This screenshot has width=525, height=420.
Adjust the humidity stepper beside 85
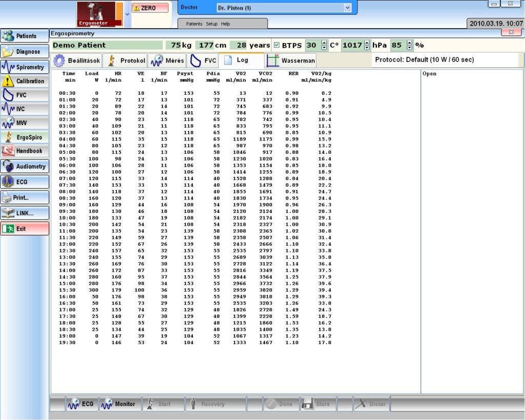click(410, 45)
